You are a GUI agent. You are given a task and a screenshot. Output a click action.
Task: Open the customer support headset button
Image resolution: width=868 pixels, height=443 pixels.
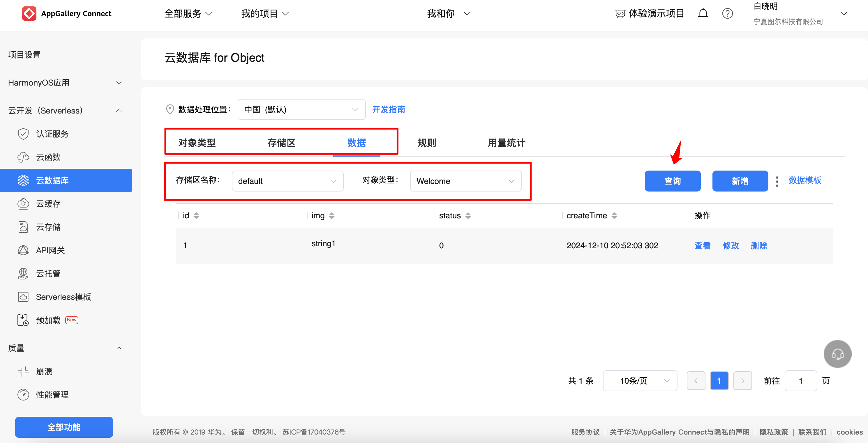coord(837,354)
